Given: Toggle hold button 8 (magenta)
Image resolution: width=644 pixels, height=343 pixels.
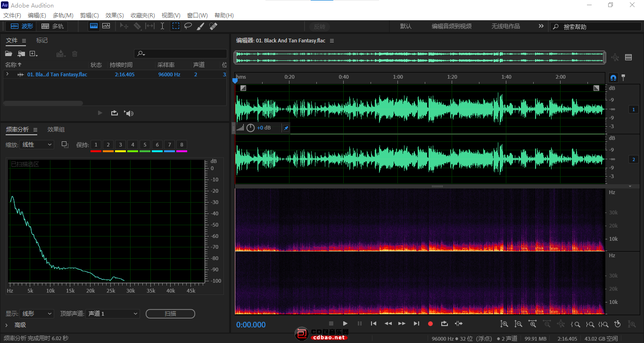Looking at the screenshot, I should click(182, 145).
